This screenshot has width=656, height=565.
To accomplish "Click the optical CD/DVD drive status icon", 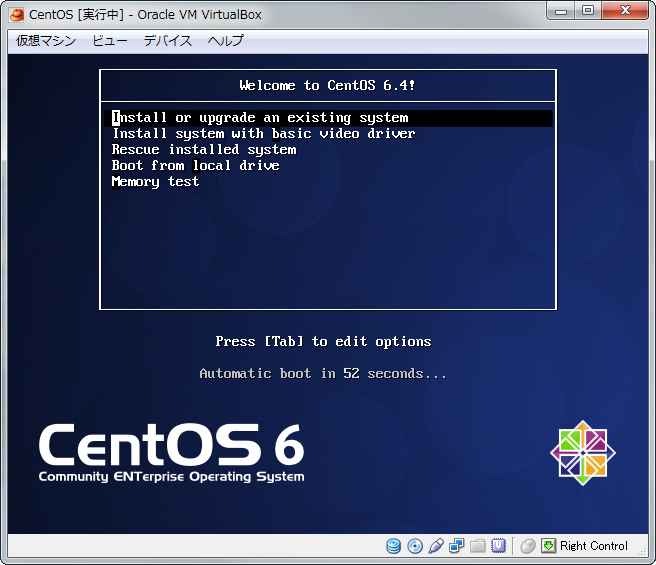I will (415, 546).
